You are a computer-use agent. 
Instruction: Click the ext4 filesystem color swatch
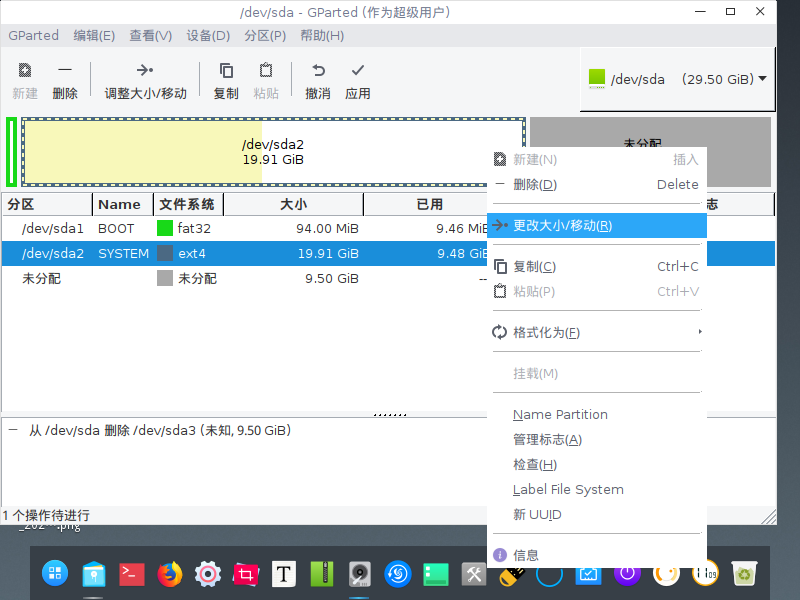point(165,253)
